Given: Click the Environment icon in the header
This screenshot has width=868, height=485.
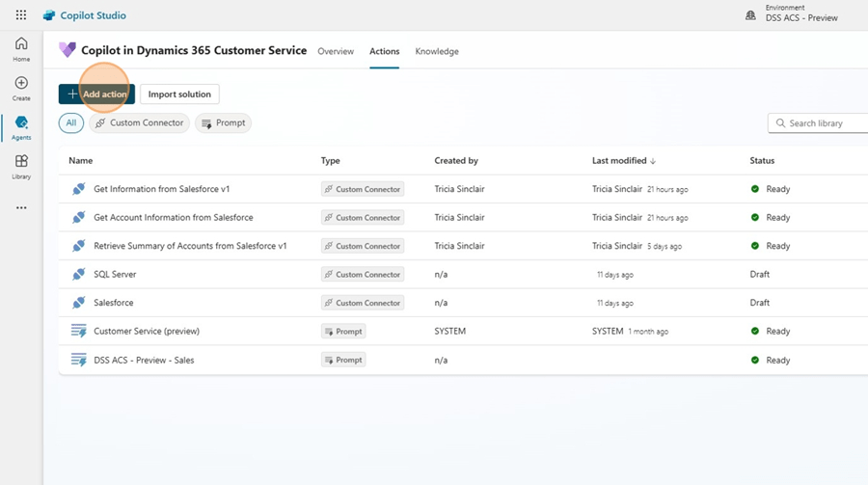Looking at the screenshot, I should click(x=751, y=15).
